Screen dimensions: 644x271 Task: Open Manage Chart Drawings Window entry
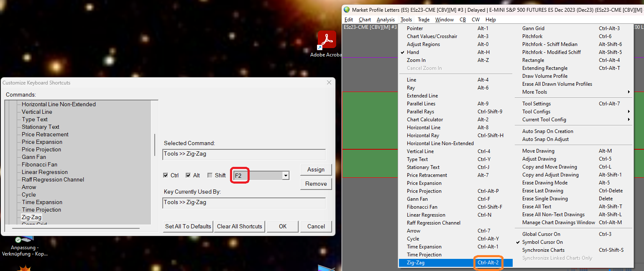pos(573,222)
